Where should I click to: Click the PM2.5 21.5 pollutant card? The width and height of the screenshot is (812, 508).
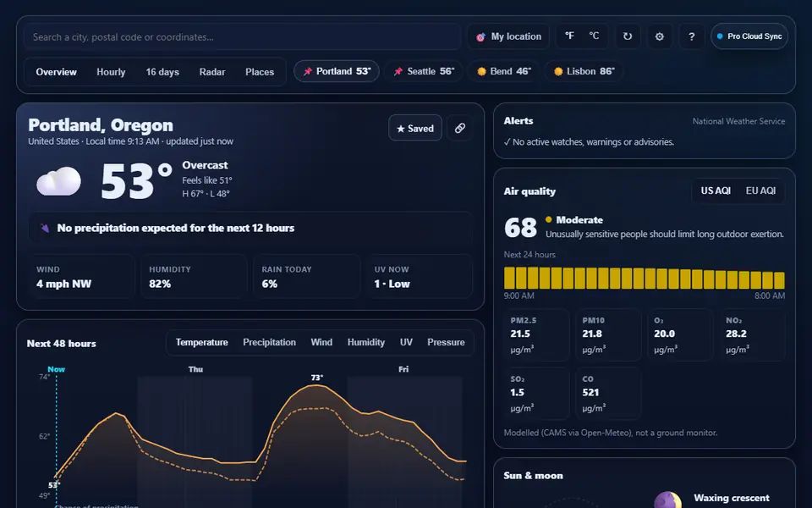(536, 334)
